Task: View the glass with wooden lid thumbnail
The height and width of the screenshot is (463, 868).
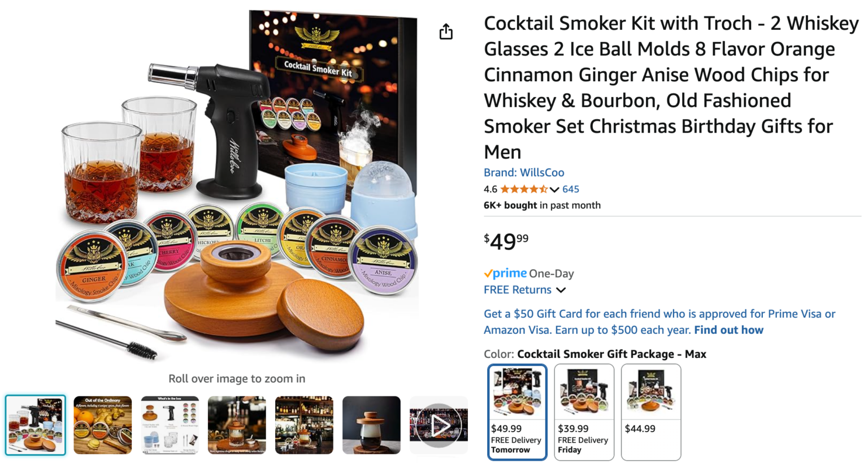Action: (371, 425)
